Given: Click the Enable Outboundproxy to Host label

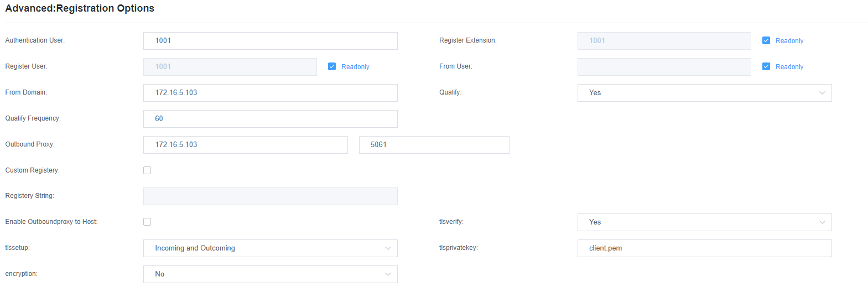Looking at the screenshot, I should tap(51, 222).
